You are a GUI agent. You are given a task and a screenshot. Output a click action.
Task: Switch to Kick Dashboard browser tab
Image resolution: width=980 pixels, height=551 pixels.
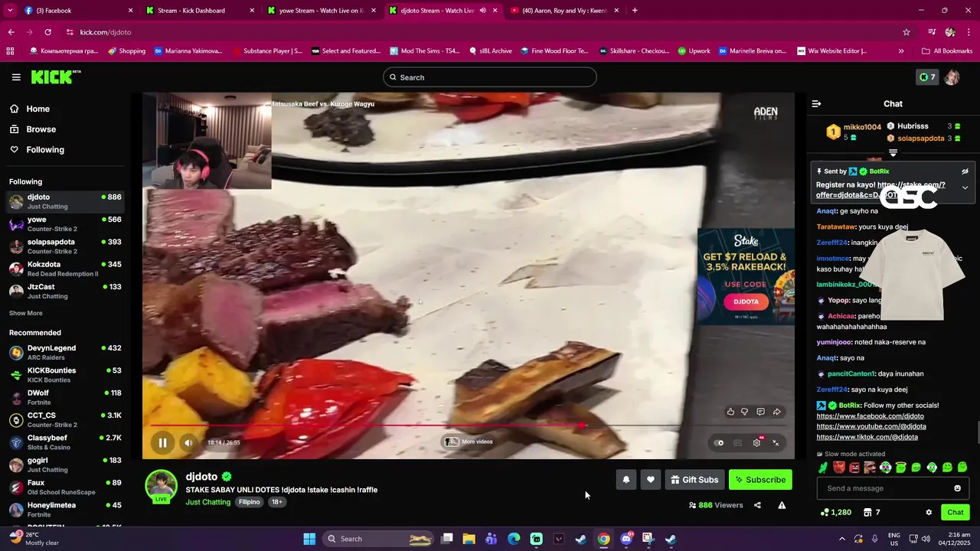pyautogui.click(x=200, y=11)
